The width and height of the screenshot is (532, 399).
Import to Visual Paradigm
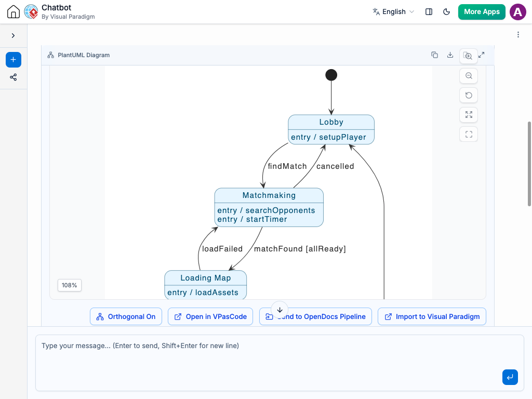point(432,316)
